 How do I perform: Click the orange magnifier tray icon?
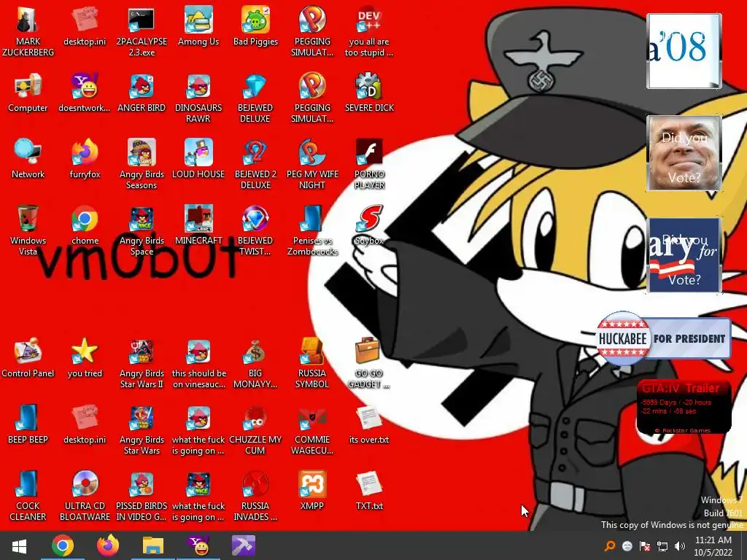(609, 546)
